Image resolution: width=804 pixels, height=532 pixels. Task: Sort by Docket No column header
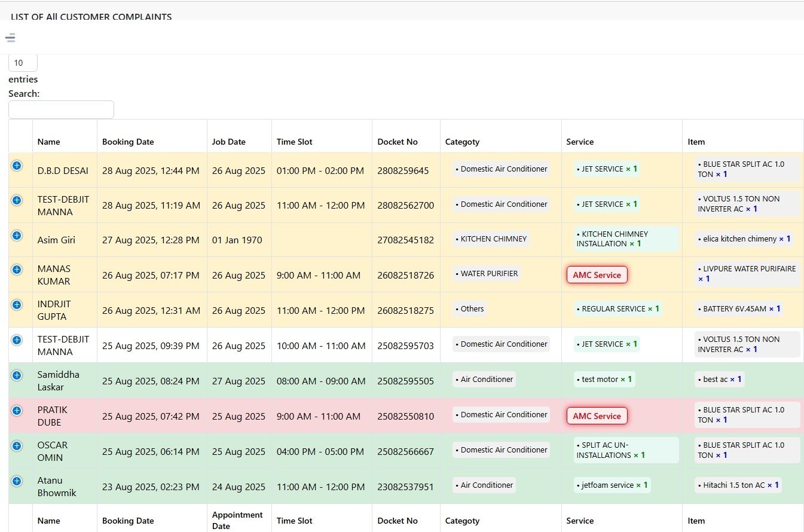(398, 142)
